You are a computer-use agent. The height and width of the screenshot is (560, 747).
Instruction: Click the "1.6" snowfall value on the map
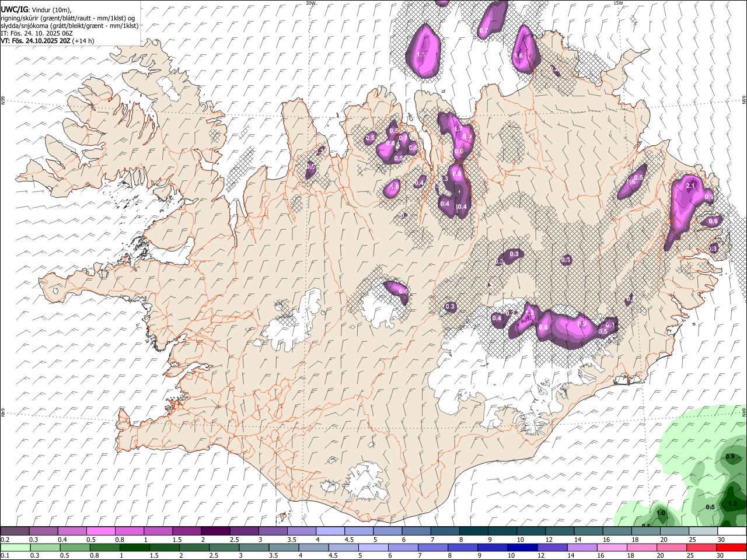(518, 56)
